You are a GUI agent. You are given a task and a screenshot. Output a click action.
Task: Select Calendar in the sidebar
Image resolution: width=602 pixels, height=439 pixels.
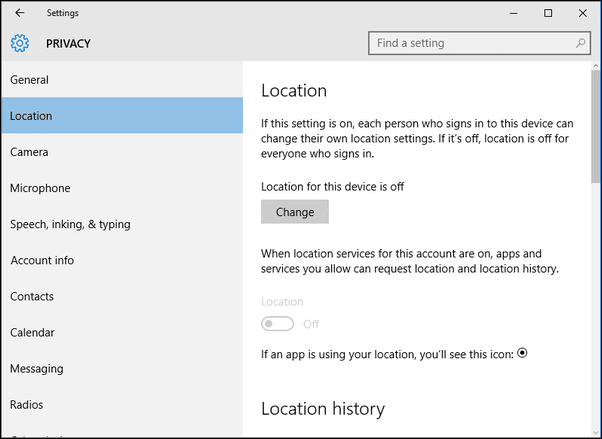122,332
